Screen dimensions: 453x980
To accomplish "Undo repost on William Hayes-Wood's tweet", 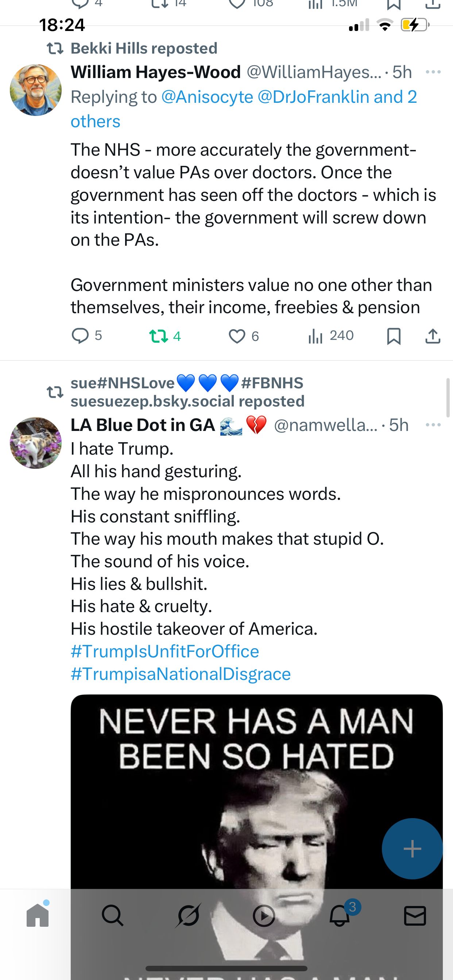I will (159, 336).
